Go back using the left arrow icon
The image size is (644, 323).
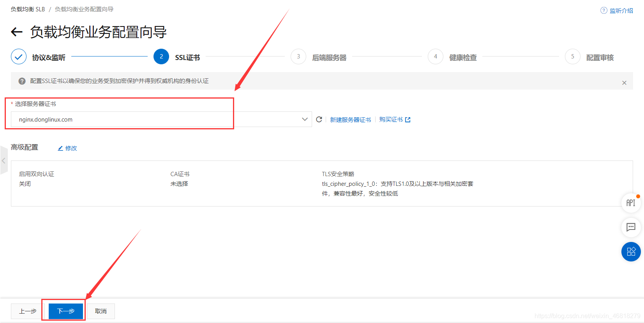tap(16, 32)
